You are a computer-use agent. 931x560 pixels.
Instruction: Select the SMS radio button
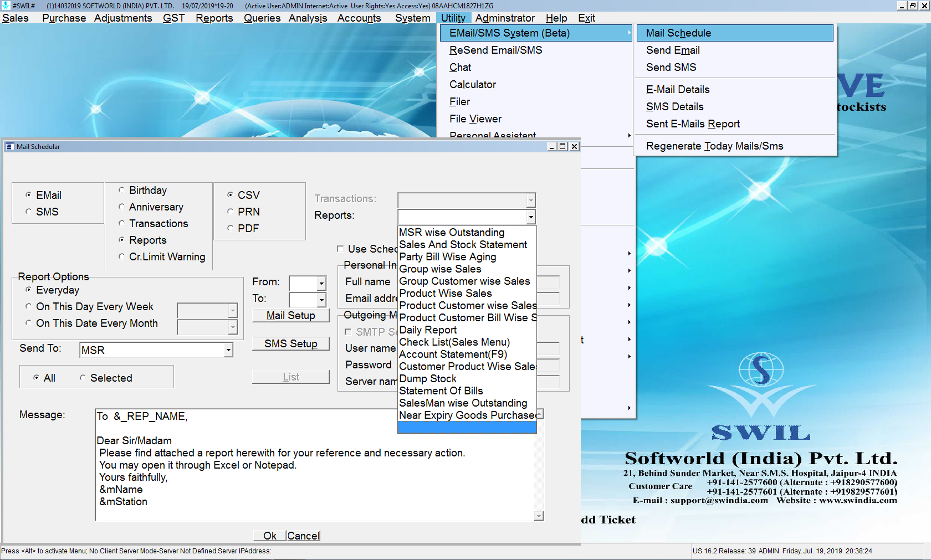tap(28, 212)
